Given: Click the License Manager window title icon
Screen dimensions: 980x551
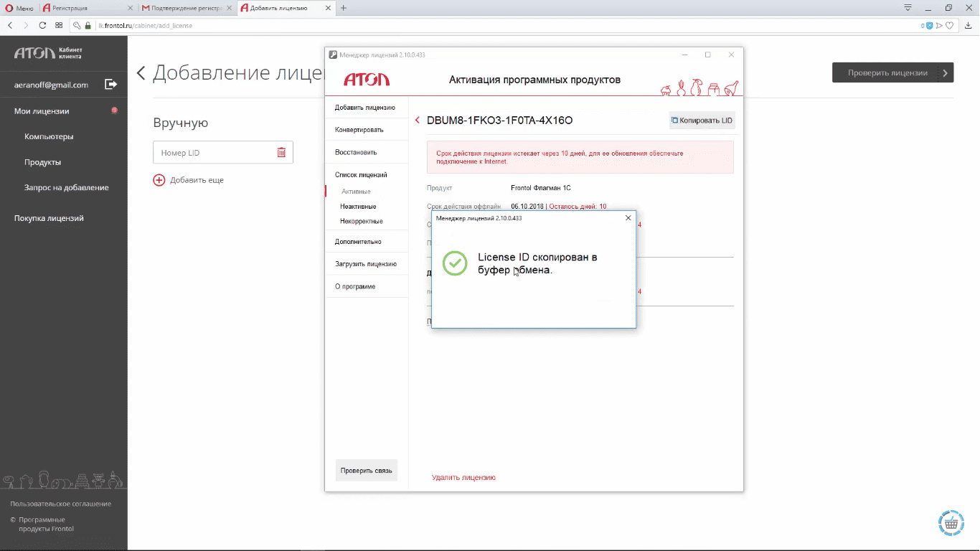Looking at the screenshot, I should click(332, 55).
